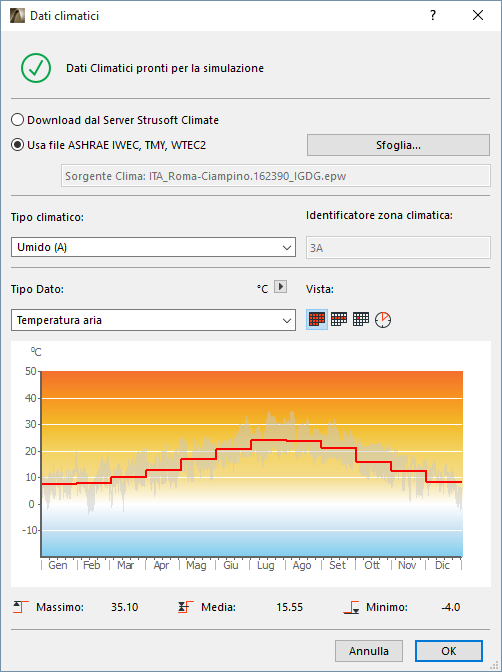The width and height of the screenshot is (502, 672).
Task: Click the Annulla button
Action: pos(369,651)
